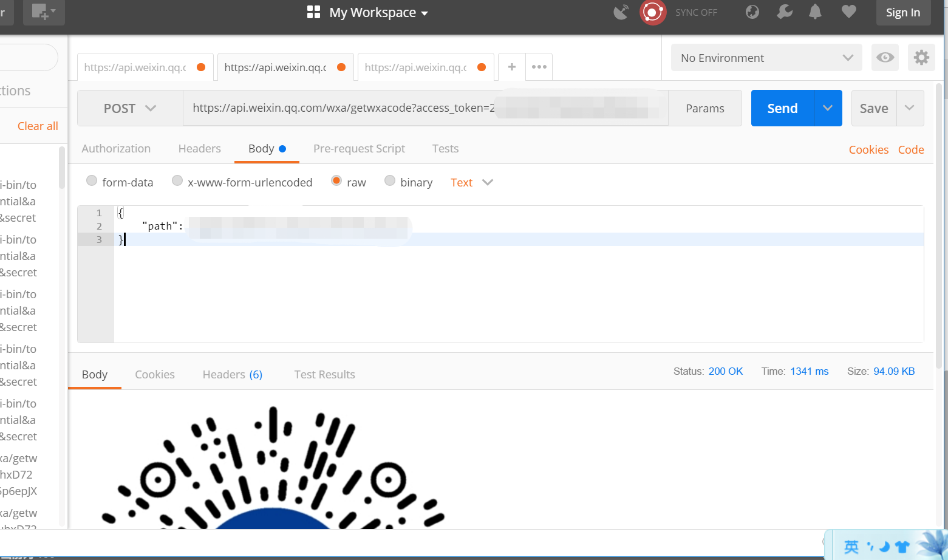
Task: Open the interceptor satellite dish icon
Action: click(621, 12)
